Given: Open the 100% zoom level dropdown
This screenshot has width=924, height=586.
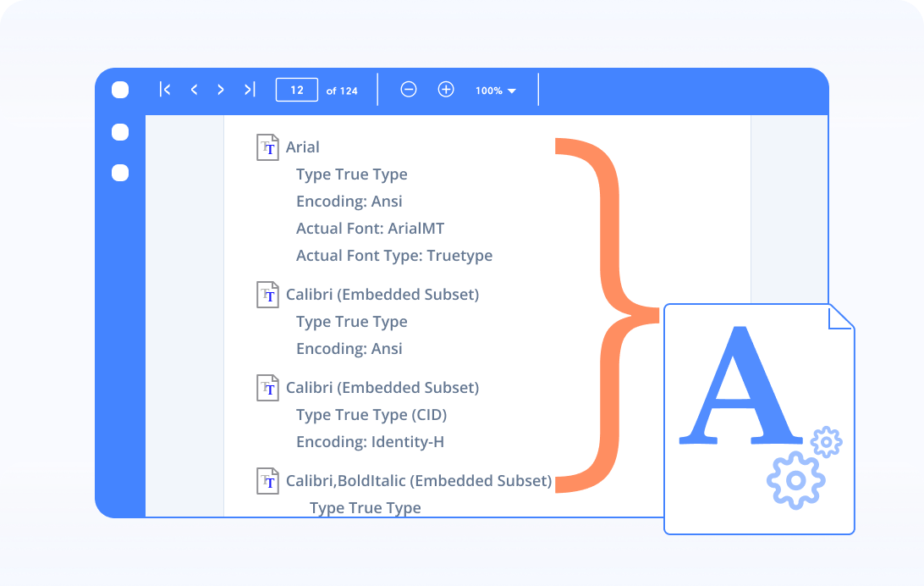Looking at the screenshot, I should point(495,89).
